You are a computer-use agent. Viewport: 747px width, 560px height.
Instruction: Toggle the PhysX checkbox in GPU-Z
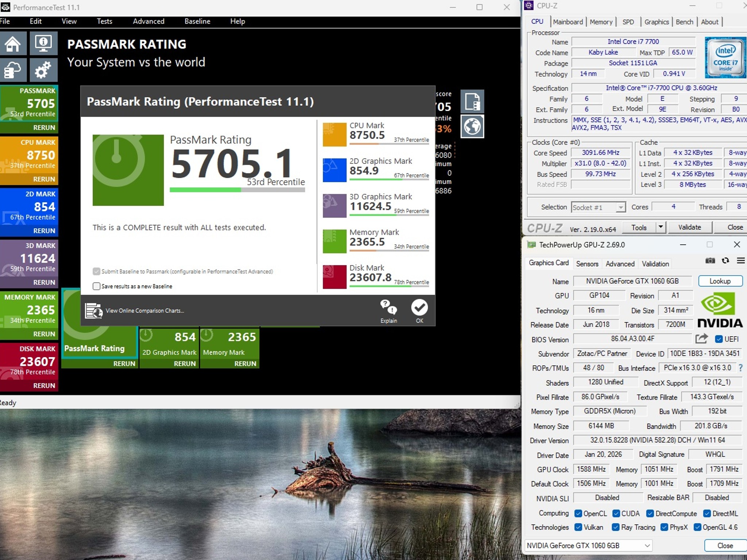click(664, 527)
